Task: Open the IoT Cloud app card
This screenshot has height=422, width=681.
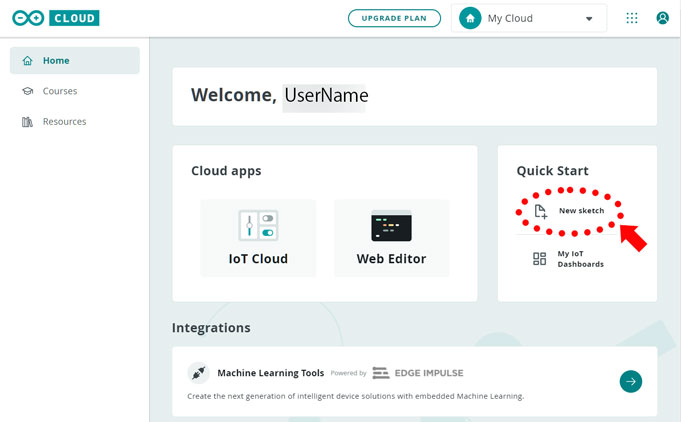Action: [x=258, y=238]
